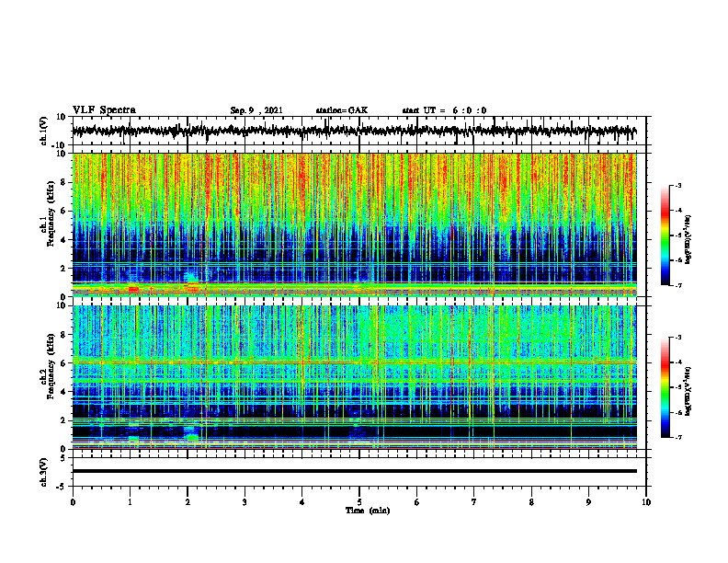
Task: Click inside the ch.2 spectrogram panel
Action: point(354,377)
